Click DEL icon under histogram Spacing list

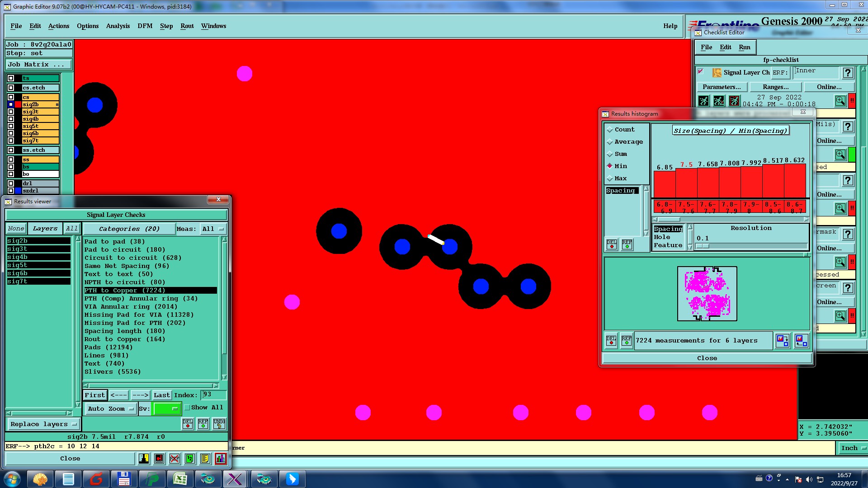coord(612,244)
